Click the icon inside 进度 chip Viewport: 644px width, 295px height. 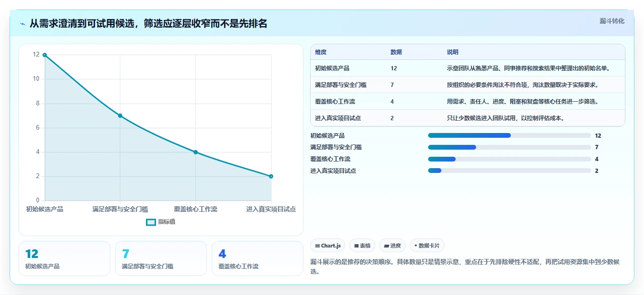[x=386, y=246]
